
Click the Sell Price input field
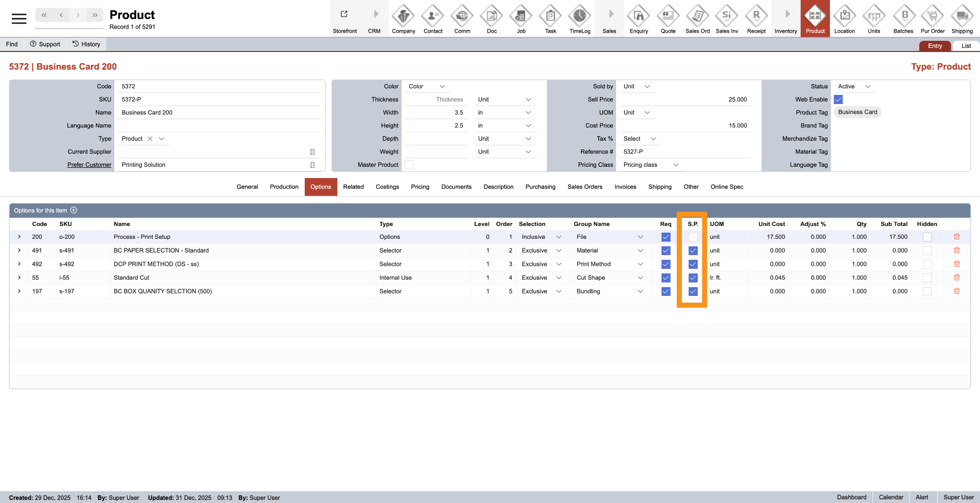pos(685,100)
